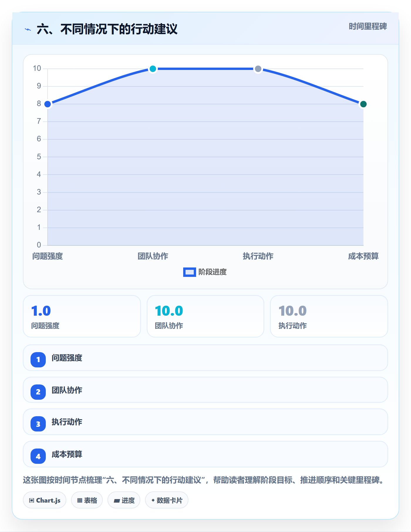Click the 进度 tag chip

(x=124, y=500)
